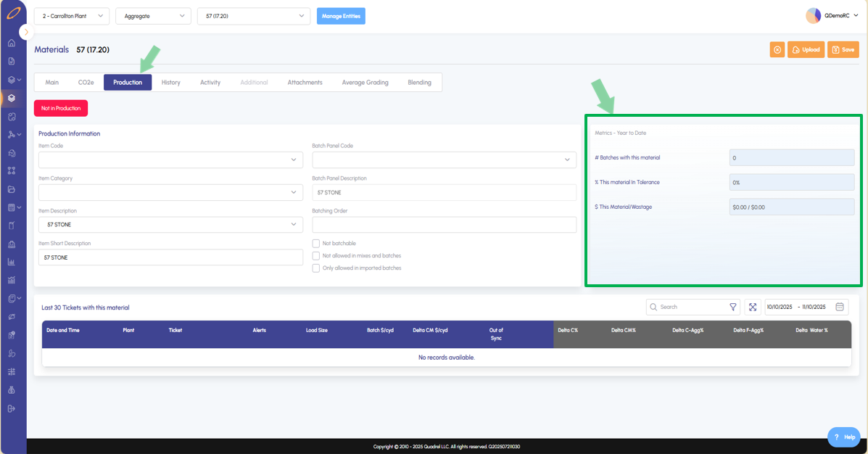Click the user avatar at top right
This screenshot has width=868, height=454.
point(813,15)
